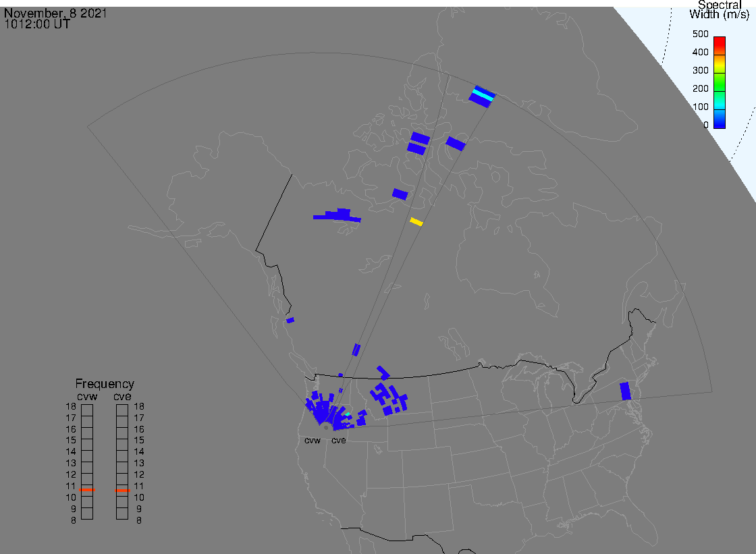
Task: Click the Spectral Width (m/s) legend title
Action: click(x=719, y=9)
